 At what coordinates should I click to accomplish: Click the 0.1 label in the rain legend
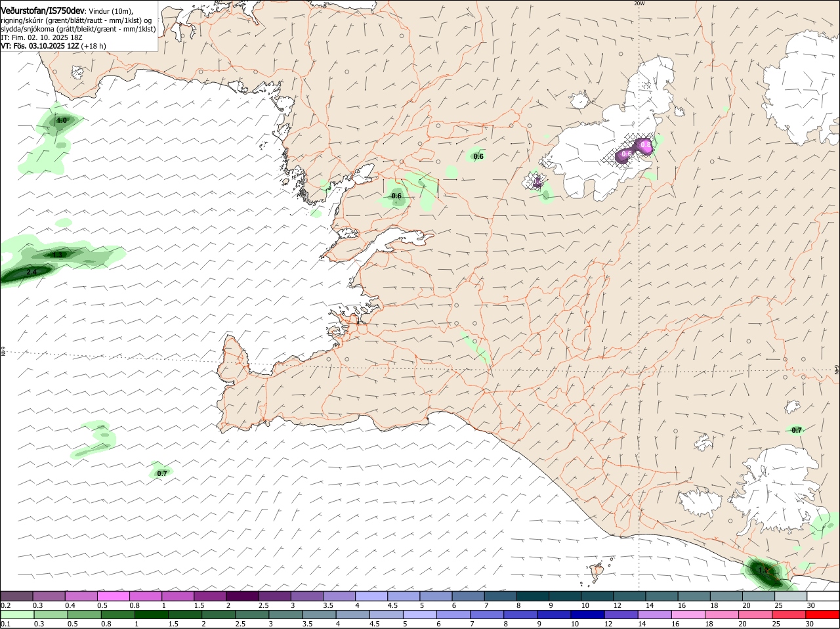coord(5,624)
